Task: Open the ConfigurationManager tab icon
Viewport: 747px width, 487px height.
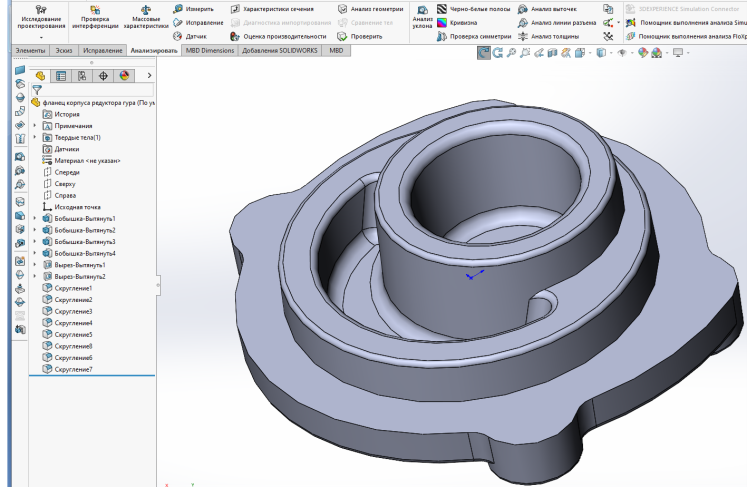Action: (x=82, y=75)
